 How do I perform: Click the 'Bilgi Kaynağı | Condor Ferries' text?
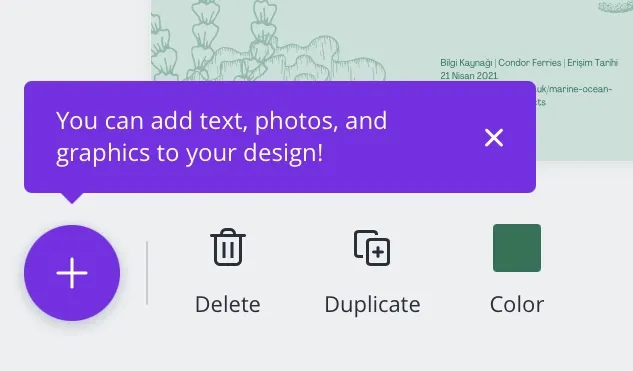[x=501, y=63]
